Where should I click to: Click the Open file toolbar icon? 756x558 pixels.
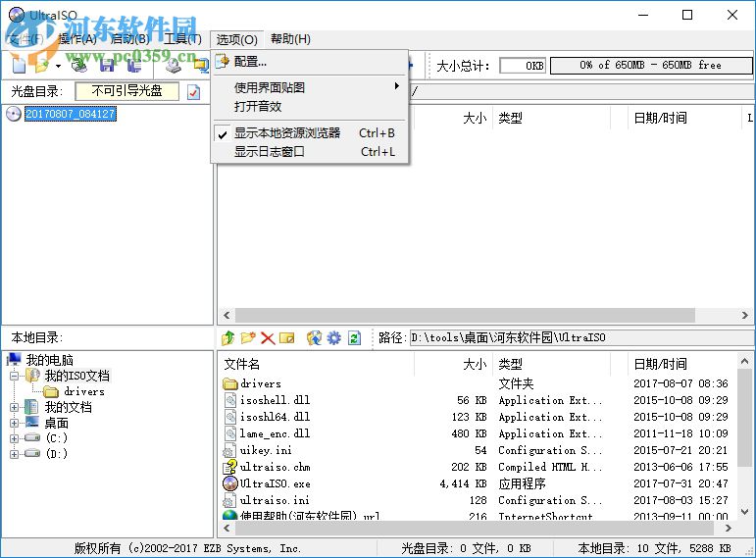[x=42, y=64]
